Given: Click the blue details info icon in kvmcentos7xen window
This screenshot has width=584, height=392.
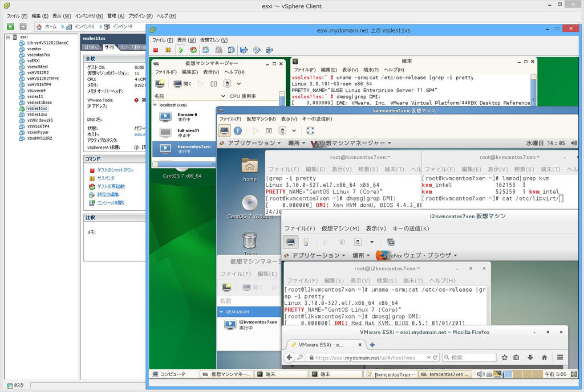Looking at the screenshot, I should click(x=238, y=130).
